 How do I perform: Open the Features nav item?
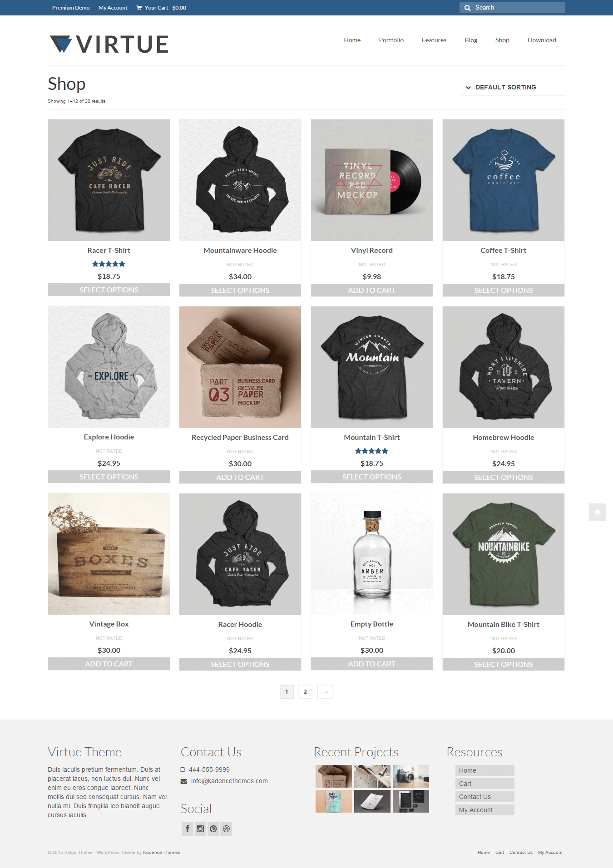pos(434,40)
